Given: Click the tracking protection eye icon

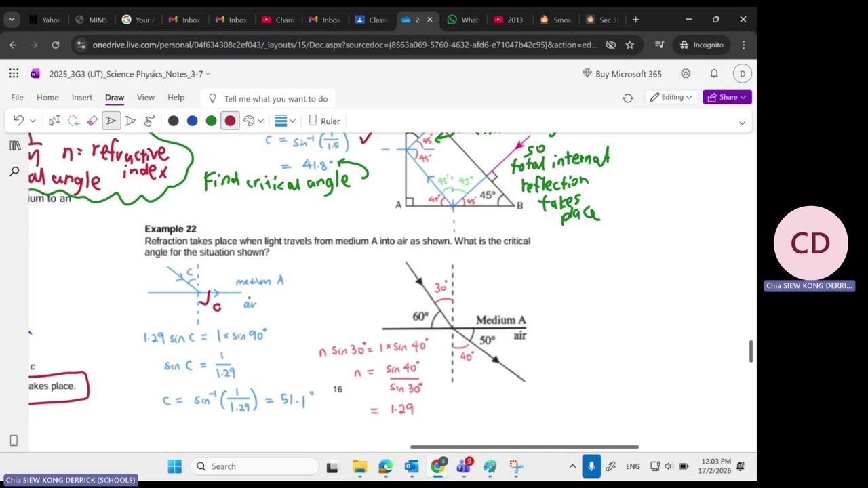Looking at the screenshot, I should (611, 45).
